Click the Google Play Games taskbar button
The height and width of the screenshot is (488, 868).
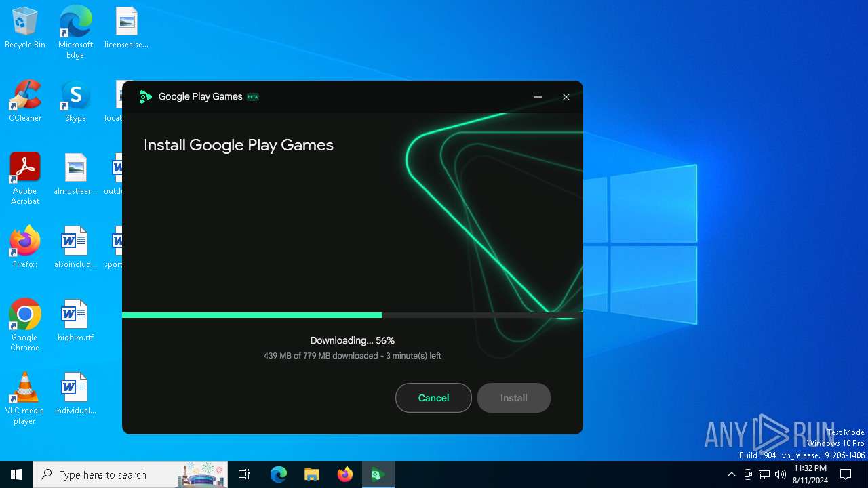coord(378,474)
